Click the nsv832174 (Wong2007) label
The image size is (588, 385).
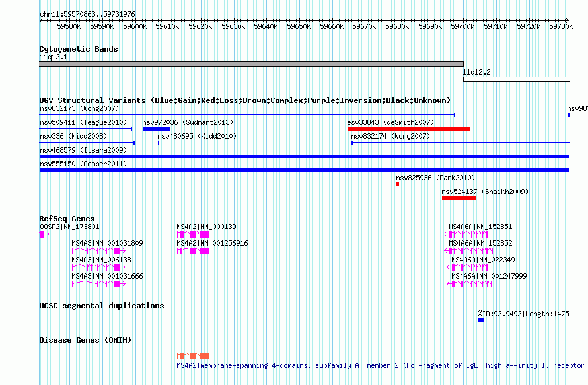pos(390,137)
